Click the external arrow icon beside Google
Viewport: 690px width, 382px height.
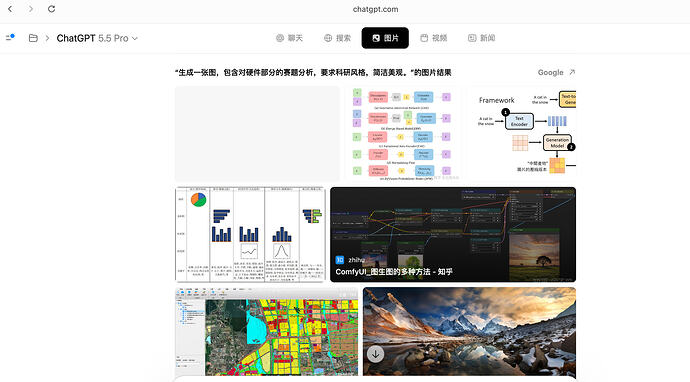pos(572,72)
